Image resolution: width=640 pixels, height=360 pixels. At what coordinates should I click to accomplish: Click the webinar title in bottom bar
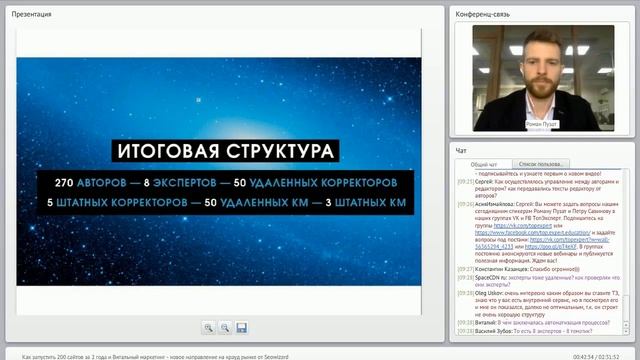(x=155, y=357)
